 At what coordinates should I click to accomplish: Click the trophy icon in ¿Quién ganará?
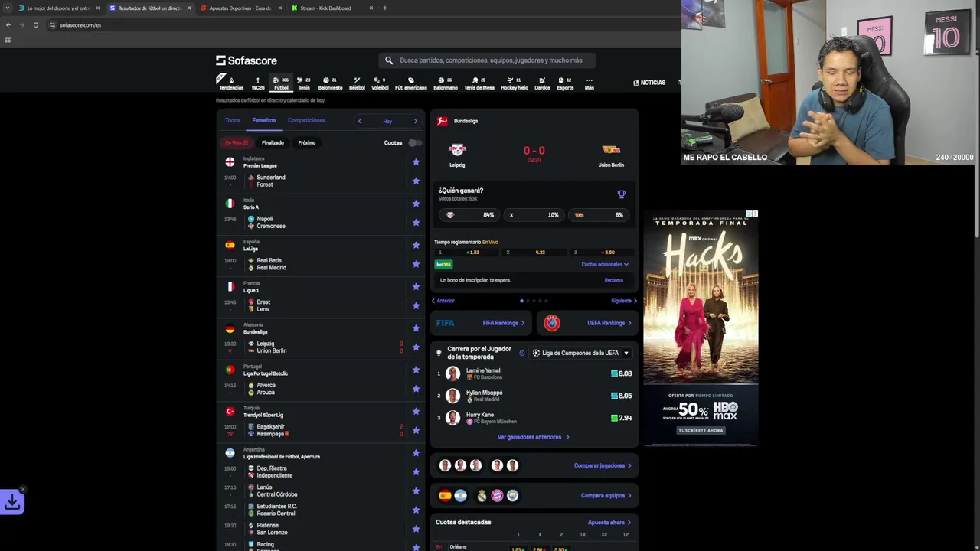click(622, 194)
